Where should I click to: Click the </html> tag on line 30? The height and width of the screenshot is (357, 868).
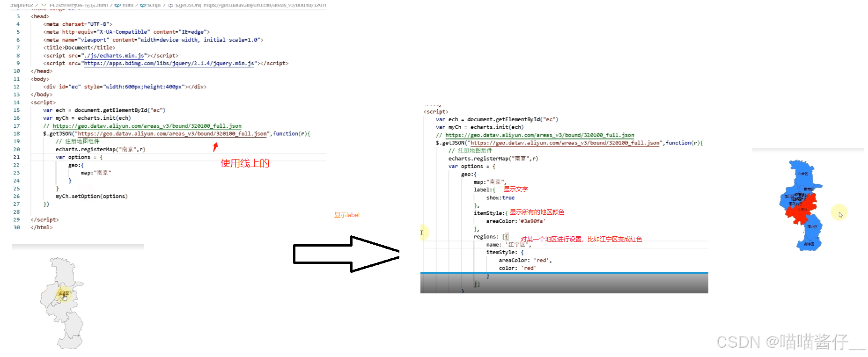(42, 228)
